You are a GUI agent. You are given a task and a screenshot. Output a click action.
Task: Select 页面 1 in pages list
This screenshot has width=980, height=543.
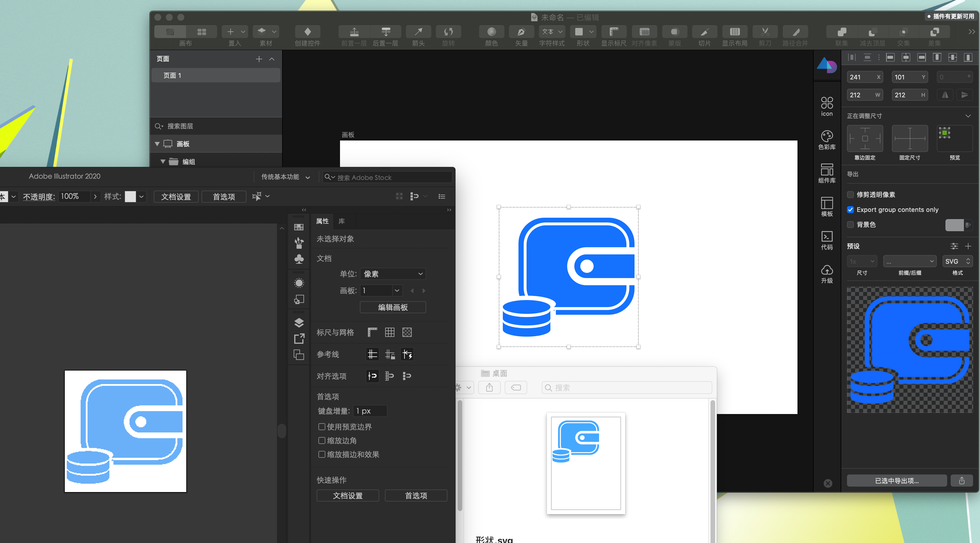216,75
